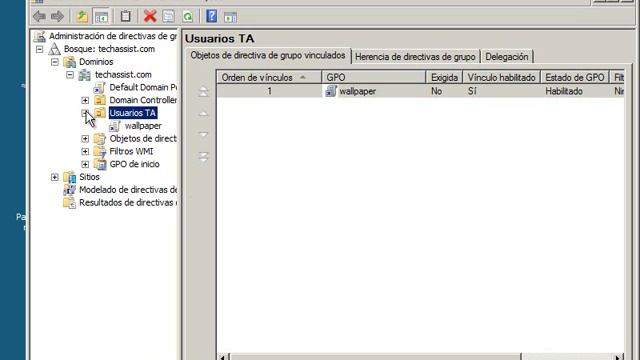Select the wallpaper node under Usuarios TA

coord(143,126)
